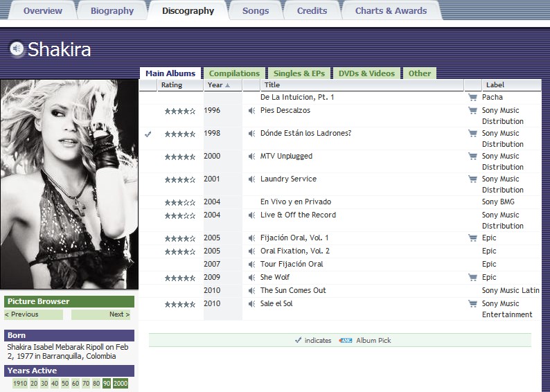Open the Singles & EPs tab
Viewport: 550px width, 392px height.
tap(299, 73)
